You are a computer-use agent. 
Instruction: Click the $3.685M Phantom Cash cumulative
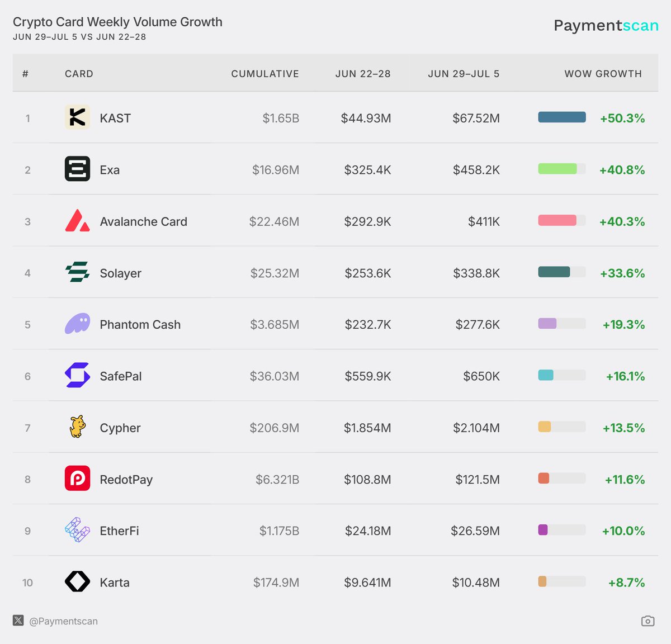click(275, 325)
